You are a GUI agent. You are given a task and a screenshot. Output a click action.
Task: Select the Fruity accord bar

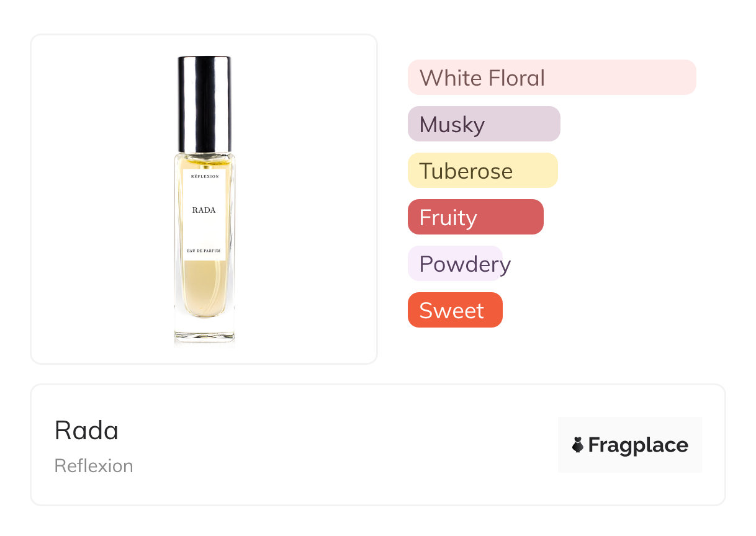tap(475, 217)
